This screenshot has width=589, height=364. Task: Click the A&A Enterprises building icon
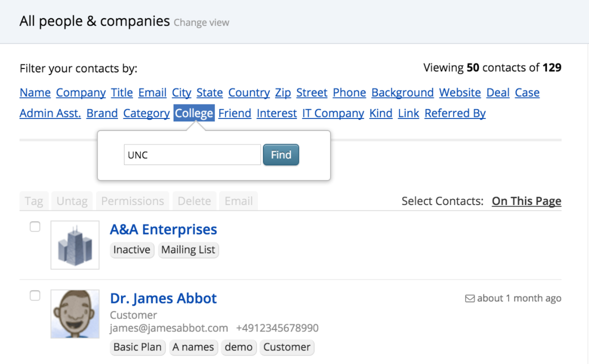click(75, 245)
